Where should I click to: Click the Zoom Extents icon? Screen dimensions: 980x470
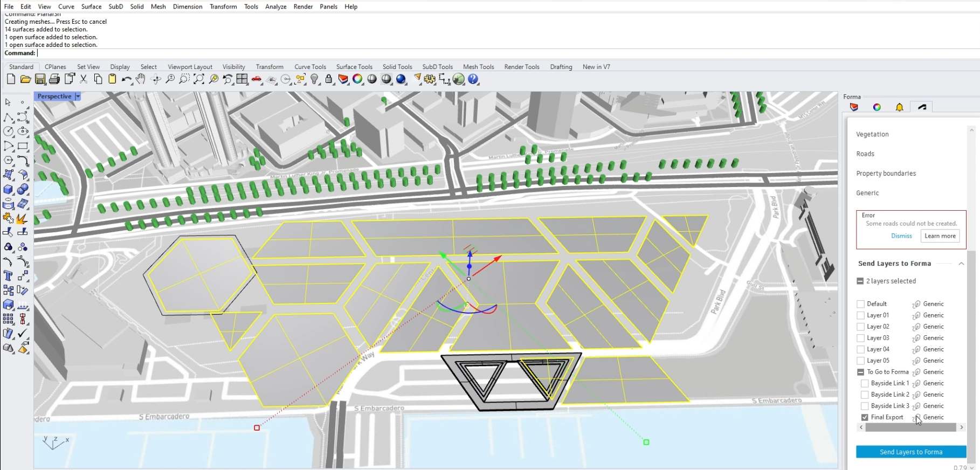199,79
